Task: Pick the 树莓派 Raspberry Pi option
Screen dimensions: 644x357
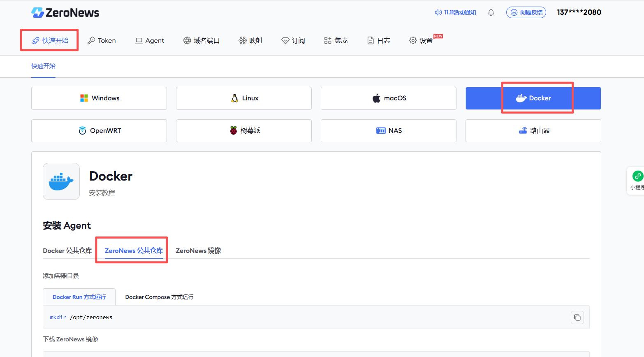Action: (244, 131)
